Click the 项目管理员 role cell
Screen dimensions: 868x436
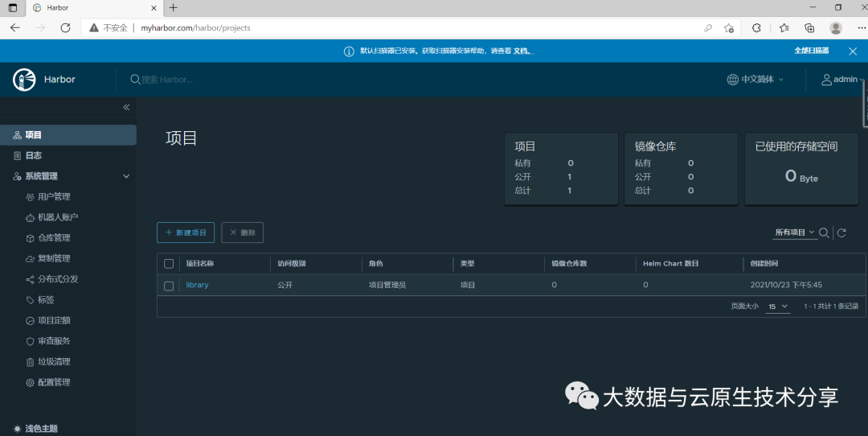point(387,285)
